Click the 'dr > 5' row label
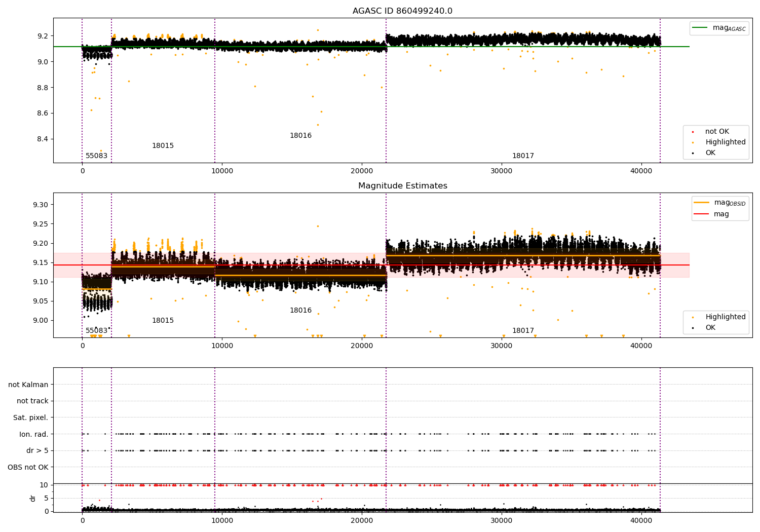The width and height of the screenshot is (760, 532). (37, 451)
